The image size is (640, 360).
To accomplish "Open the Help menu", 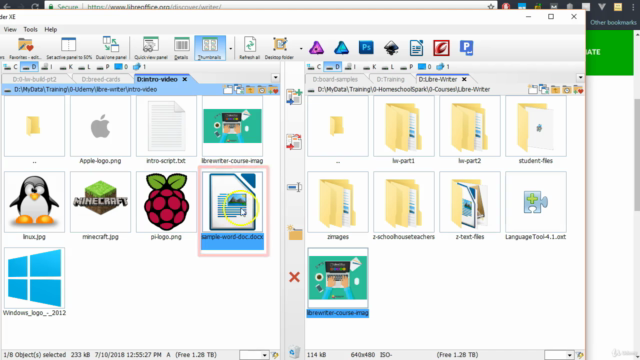I will point(51,29).
